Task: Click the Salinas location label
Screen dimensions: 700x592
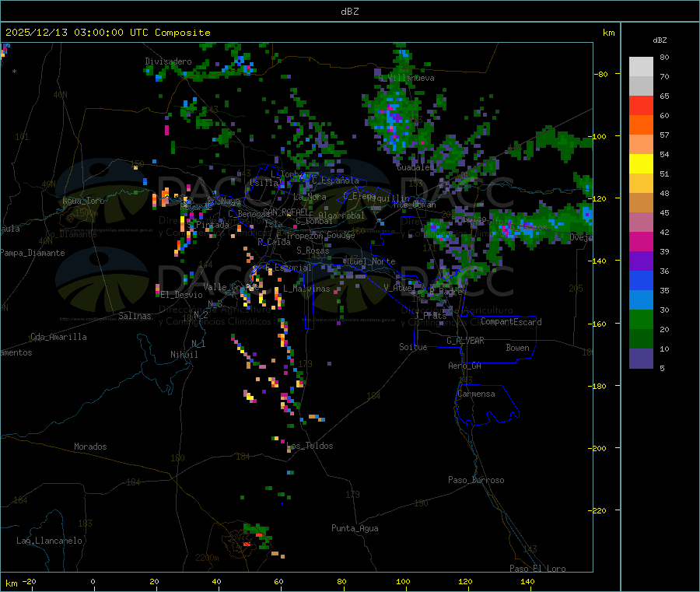Action: 135,316
